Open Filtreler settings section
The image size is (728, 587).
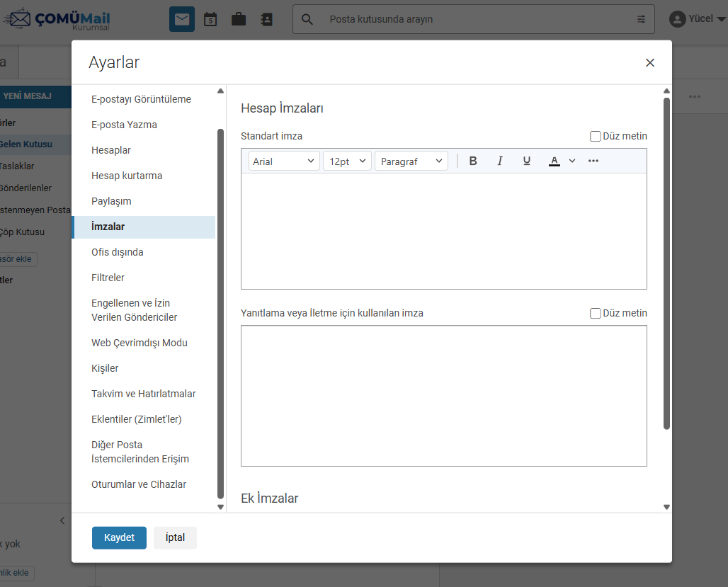tap(108, 278)
